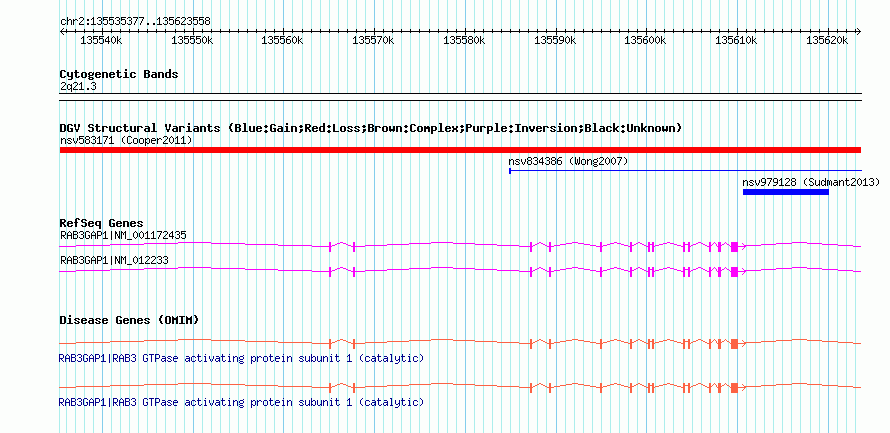Open the nsv979128 (Sudmant2013) variant label

(811, 182)
